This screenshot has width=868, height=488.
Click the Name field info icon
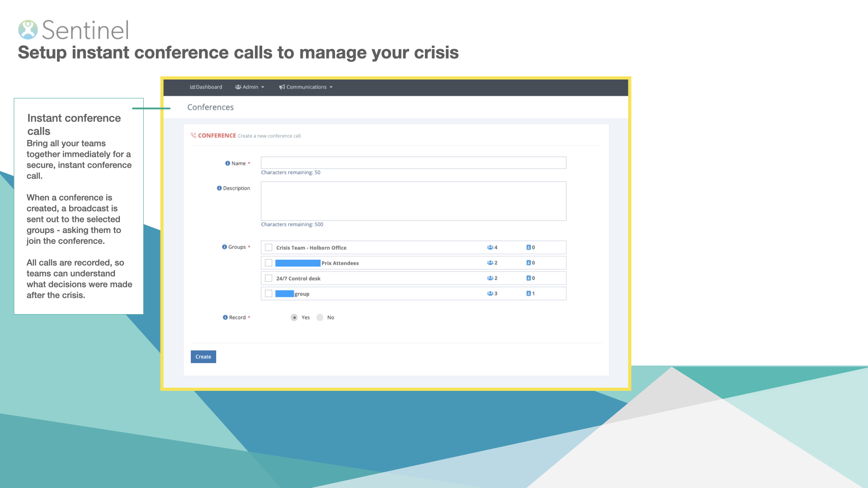[227, 164]
